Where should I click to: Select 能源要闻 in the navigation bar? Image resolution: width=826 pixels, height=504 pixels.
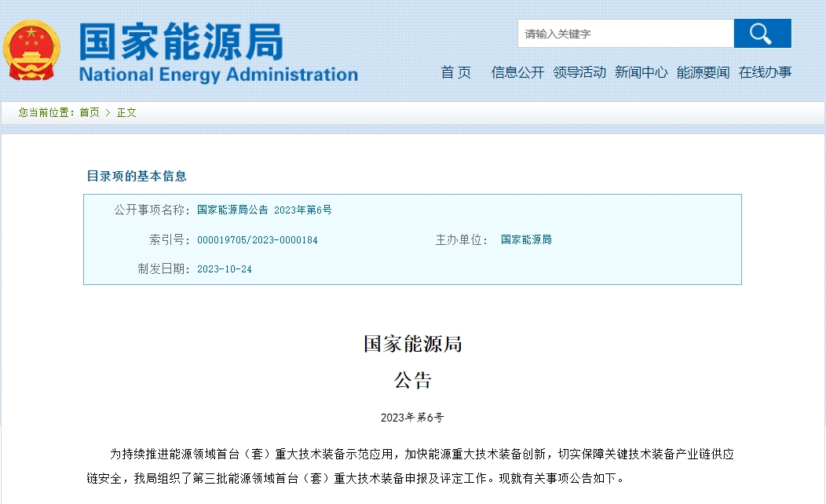pyautogui.click(x=703, y=72)
